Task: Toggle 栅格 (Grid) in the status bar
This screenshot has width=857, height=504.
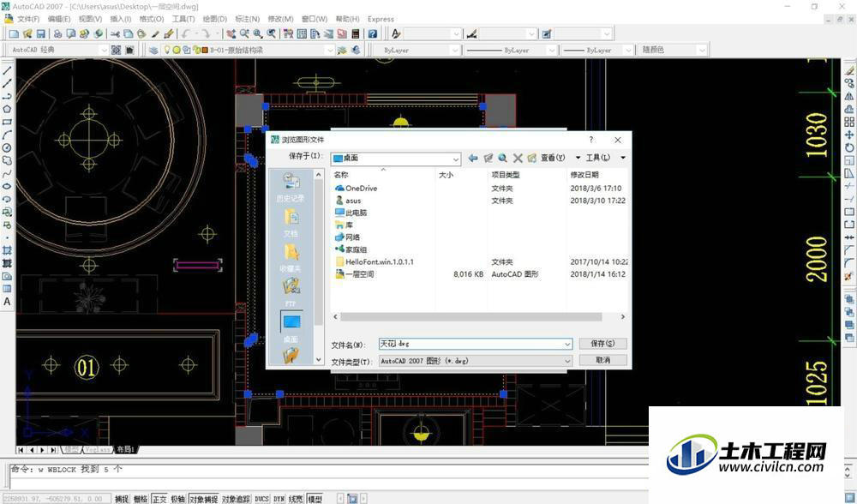Action: [x=141, y=499]
